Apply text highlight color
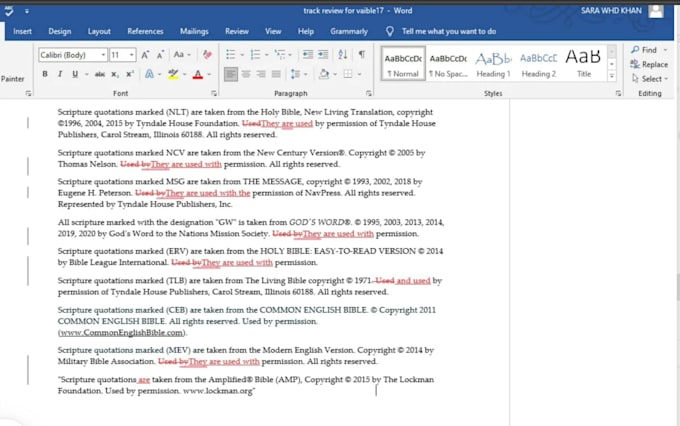The height and width of the screenshot is (426, 680). pyautogui.click(x=173, y=74)
